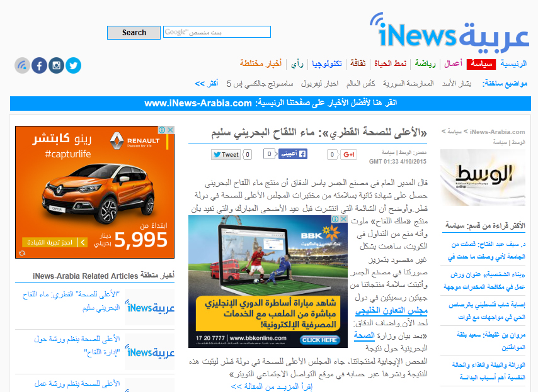This screenshot has width=538, height=392.
Task: Expand more hot topics with أكثر >>
Action: (207, 84)
